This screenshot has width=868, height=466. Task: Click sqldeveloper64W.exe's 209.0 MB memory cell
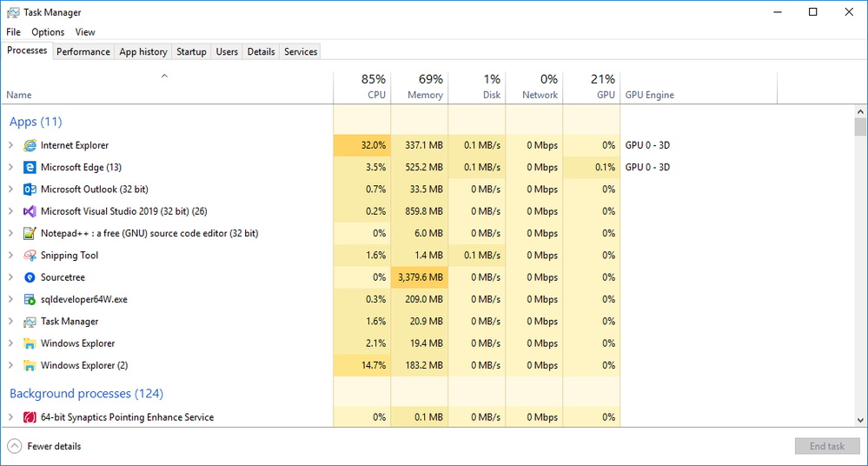(x=420, y=299)
